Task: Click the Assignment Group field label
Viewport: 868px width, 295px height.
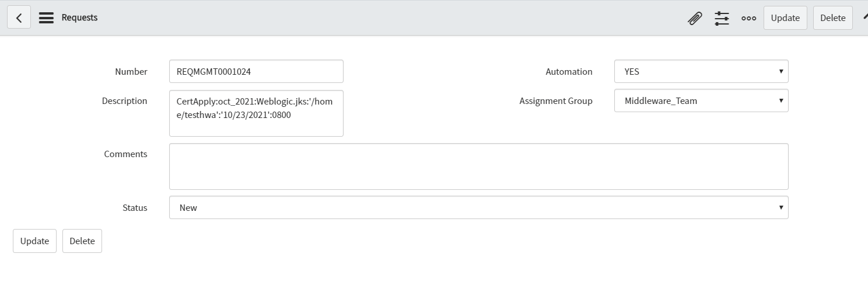Action: coord(555,100)
